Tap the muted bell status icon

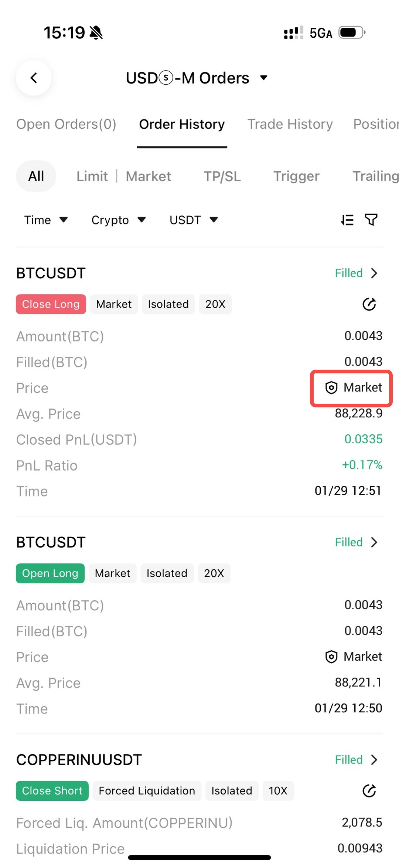pos(96,33)
